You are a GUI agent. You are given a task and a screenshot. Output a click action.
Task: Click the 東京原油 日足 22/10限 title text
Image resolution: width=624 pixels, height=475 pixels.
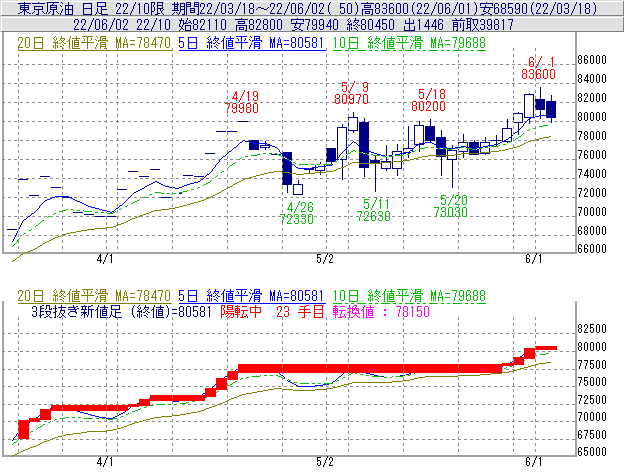[x=93, y=8]
